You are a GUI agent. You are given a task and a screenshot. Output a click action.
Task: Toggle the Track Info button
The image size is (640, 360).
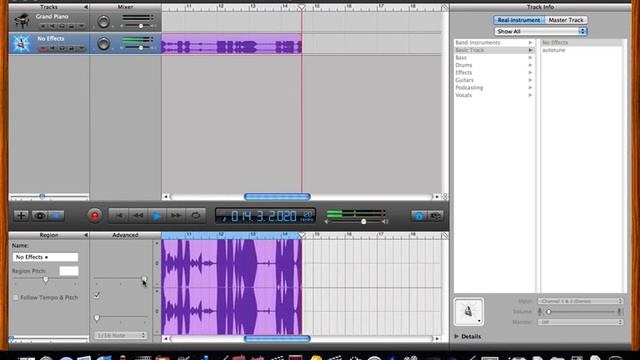pyautogui.click(x=418, y=216)
